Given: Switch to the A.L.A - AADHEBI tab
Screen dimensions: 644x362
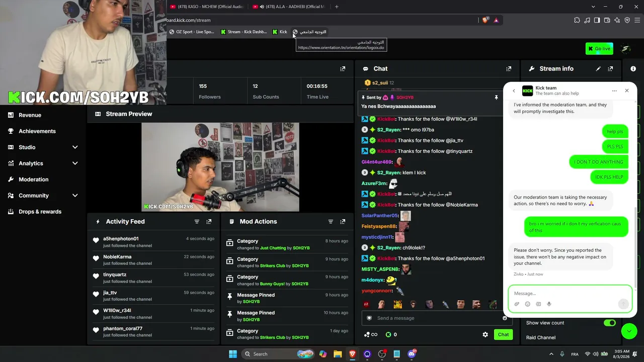Looking at the screenshot, I should (289, 7).
